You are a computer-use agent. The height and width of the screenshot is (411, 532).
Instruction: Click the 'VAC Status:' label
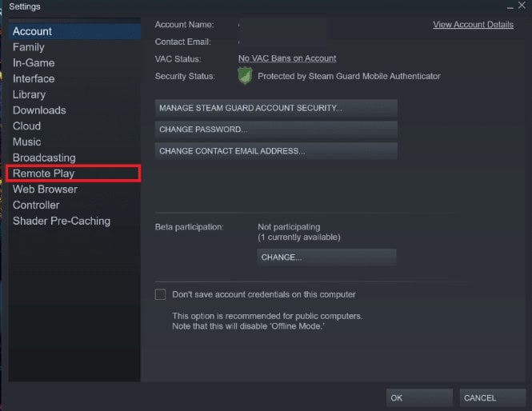click(x=178, y=59)
